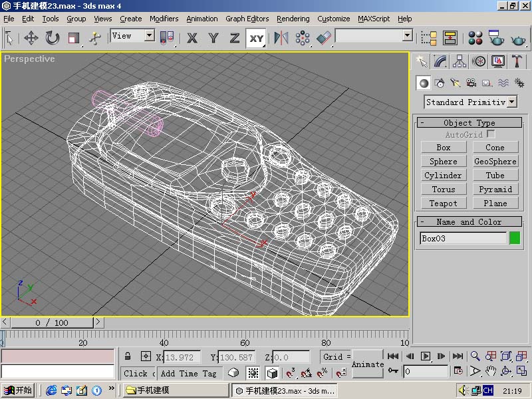Toggle the XY plane constraint
The image size is (532, 399).
click(x=256, y=38)
